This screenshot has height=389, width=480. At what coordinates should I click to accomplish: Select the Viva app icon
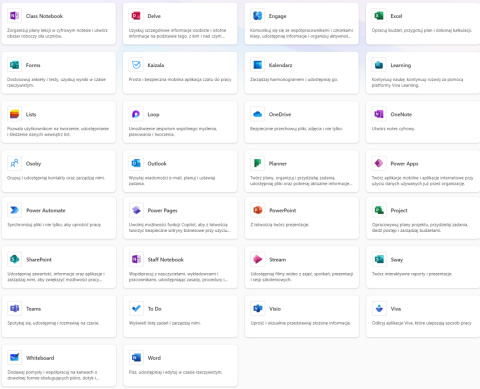pyautogui.click(x=379, y=309)
